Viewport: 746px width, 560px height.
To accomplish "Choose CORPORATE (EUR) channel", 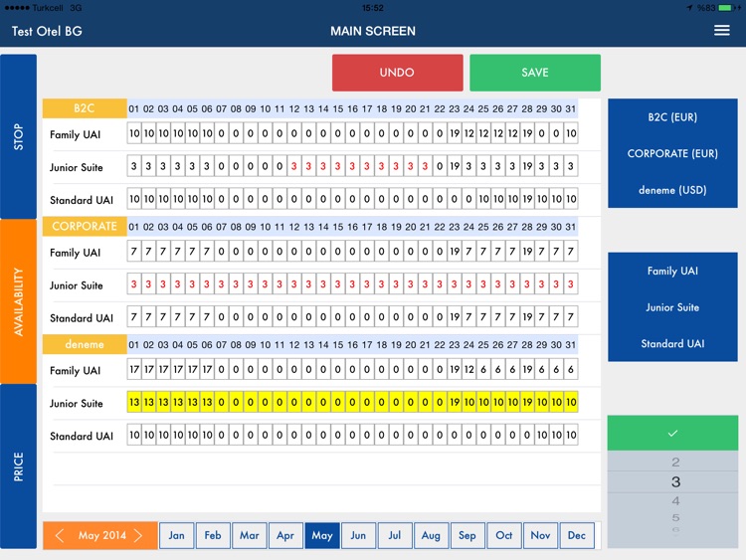I will click(672, 154).
